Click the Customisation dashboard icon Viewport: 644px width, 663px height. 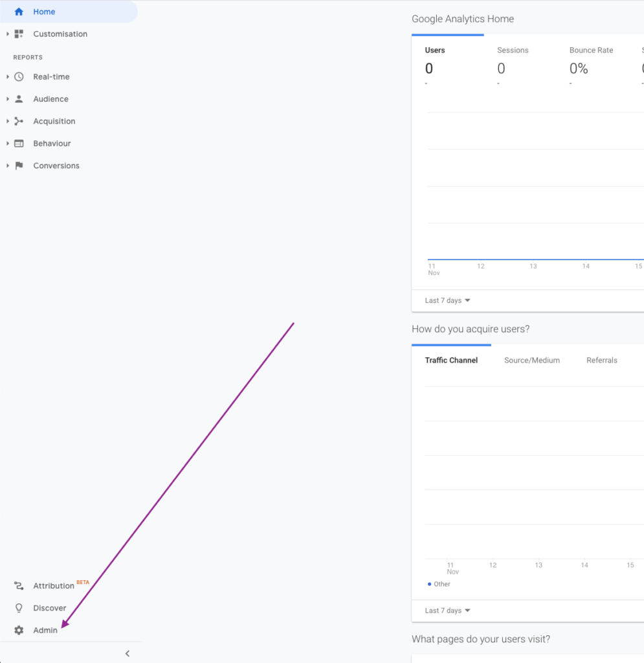[x=19, y=34]
